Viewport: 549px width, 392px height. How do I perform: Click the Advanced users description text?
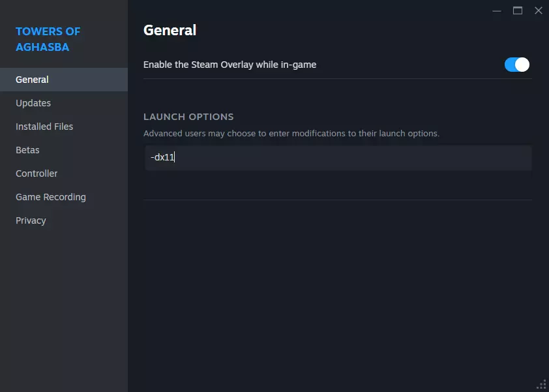(x=291, y=134)
